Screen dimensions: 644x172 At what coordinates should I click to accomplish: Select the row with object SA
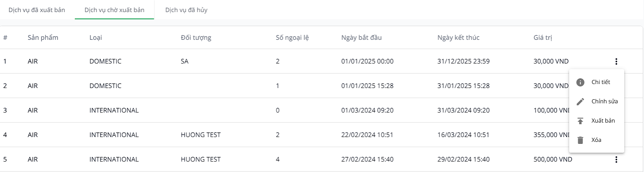pos(185,61)
